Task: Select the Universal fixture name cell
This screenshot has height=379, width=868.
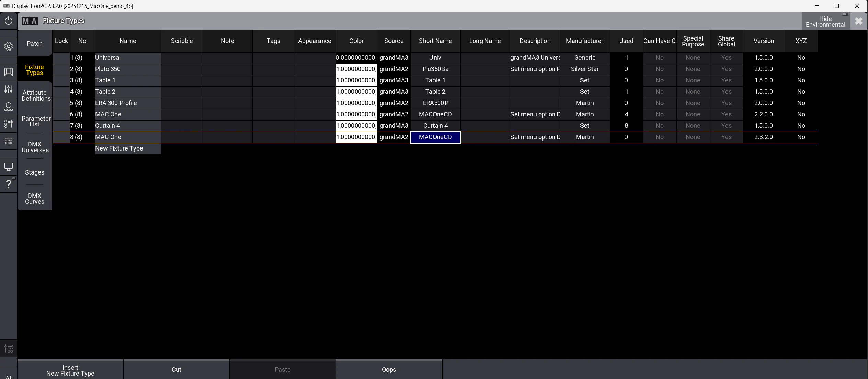Action: pos(128,58)
